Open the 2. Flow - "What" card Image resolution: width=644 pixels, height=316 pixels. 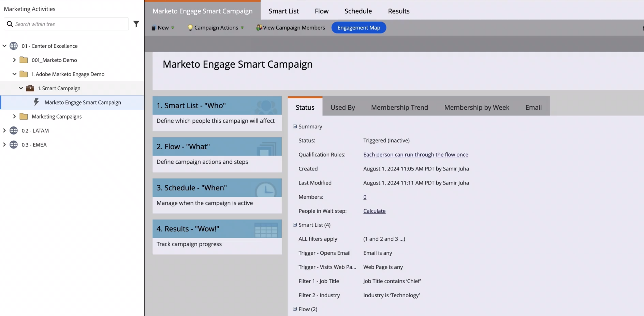[217, 155]
